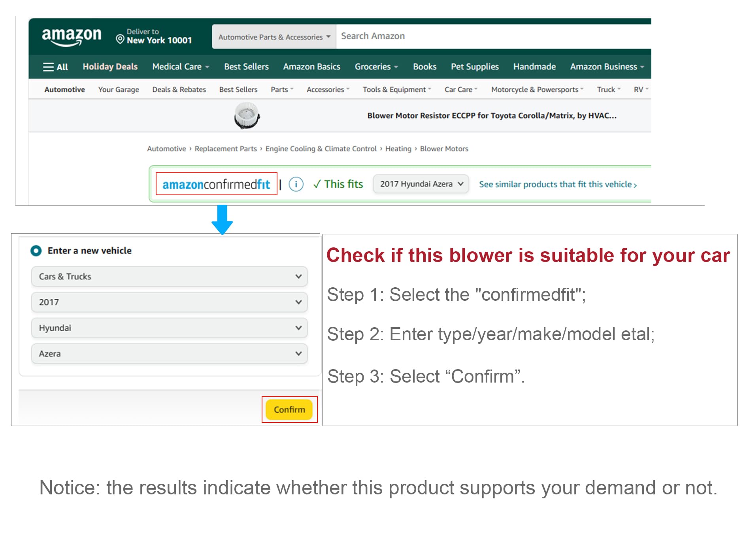Select the Enter a new vehicle radio
The image size is (747, 560).
pyautogui.click(x=36, y=251)
